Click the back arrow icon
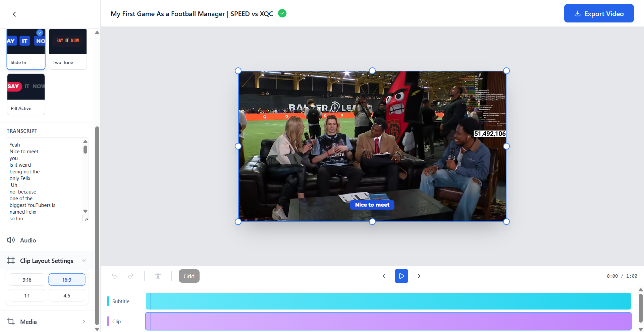 point(14,14)
